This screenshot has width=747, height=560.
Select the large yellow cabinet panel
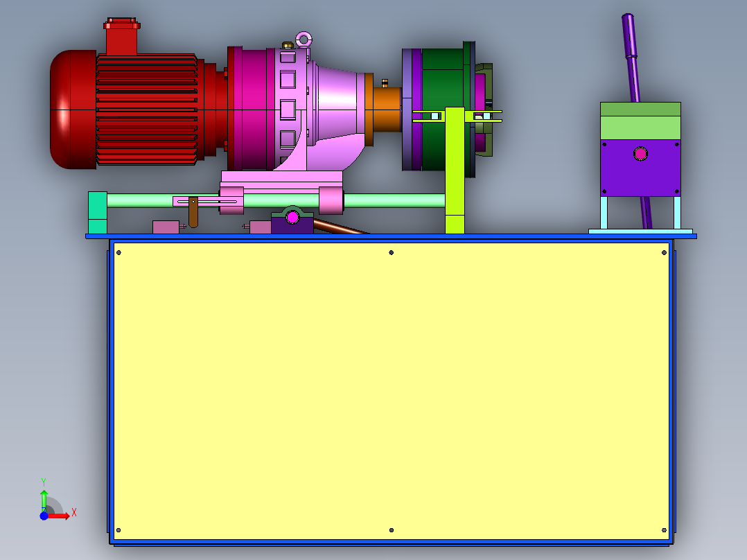coord(391,392)
